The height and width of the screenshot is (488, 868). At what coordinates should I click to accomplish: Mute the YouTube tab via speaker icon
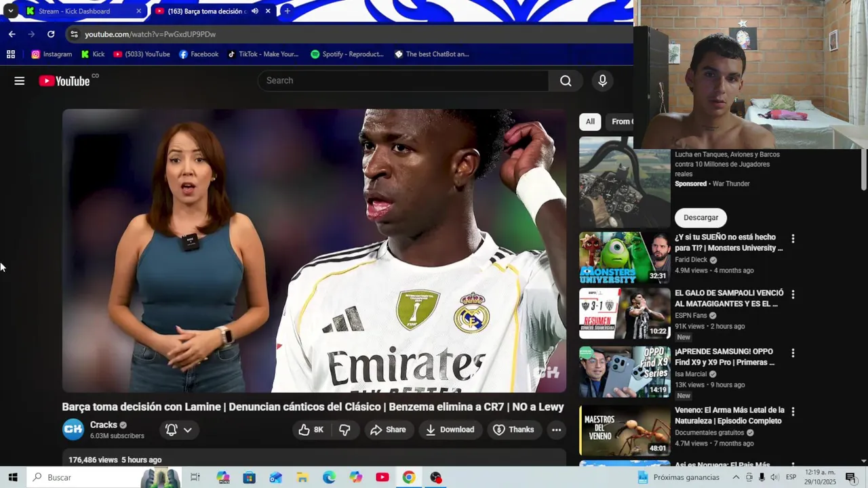255,11
